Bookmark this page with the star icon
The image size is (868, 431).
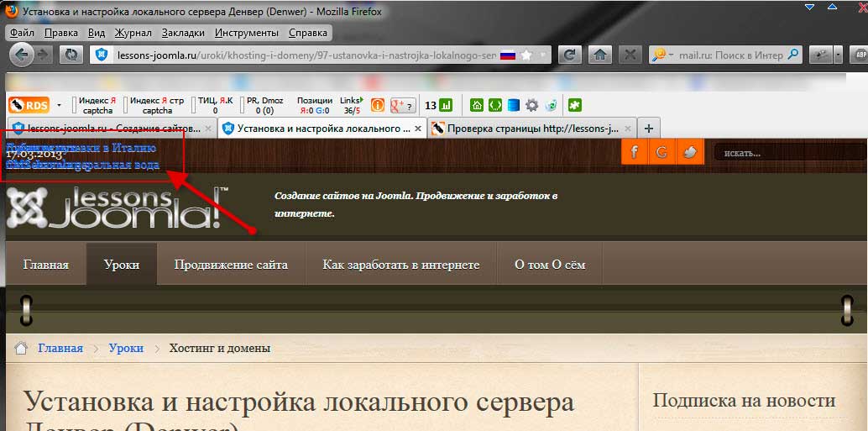click(526, 55)
